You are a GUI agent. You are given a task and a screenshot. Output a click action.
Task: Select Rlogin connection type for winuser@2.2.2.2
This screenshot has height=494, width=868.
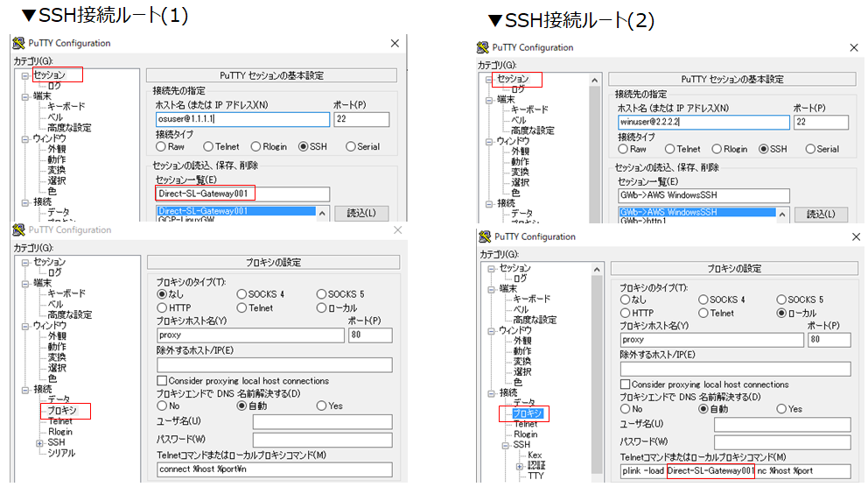[x=717, y=149]
